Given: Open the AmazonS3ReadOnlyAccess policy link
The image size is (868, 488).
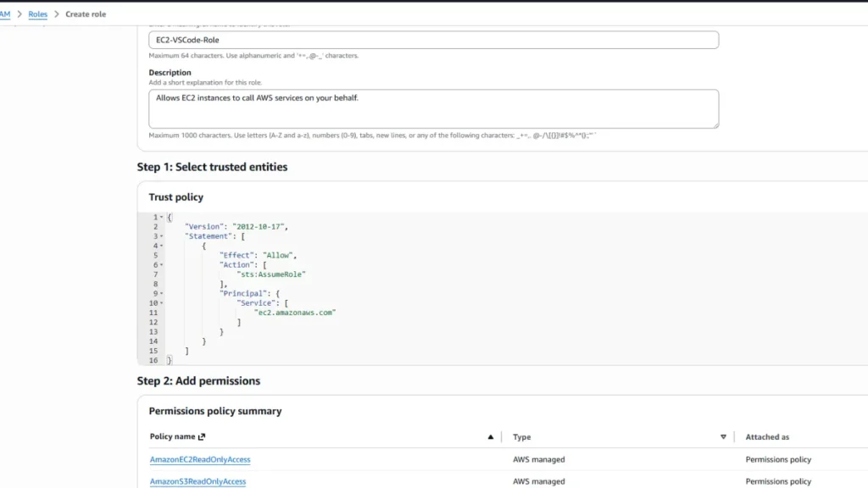Looking at the screenshot, I should point(198,481).
